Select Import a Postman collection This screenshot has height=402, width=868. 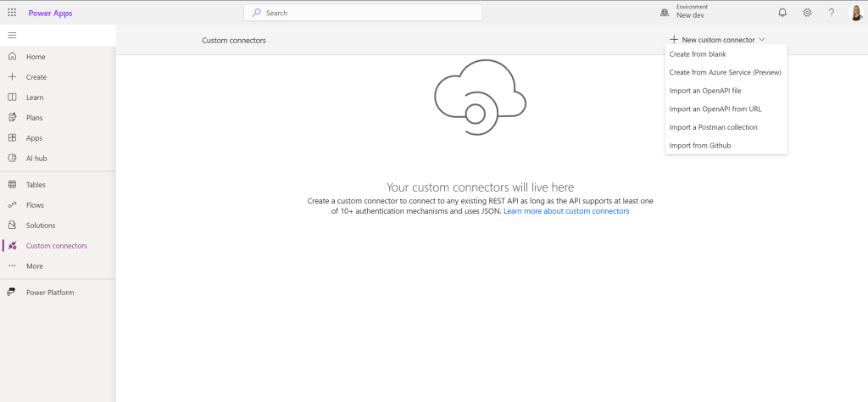[713, 127]
